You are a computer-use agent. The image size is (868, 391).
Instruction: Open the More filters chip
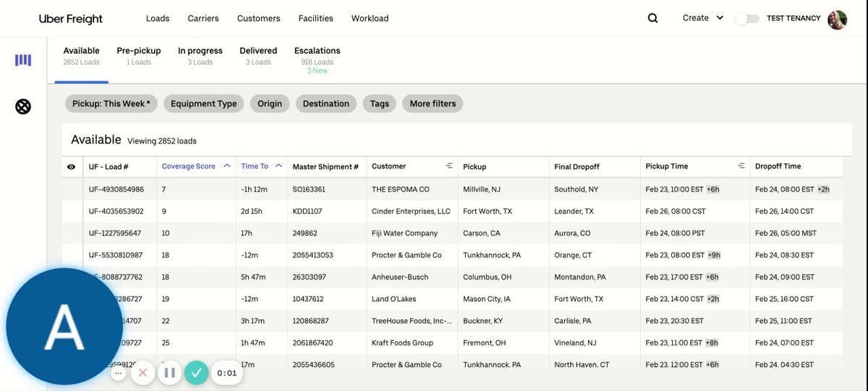click(x=433, y=104)
